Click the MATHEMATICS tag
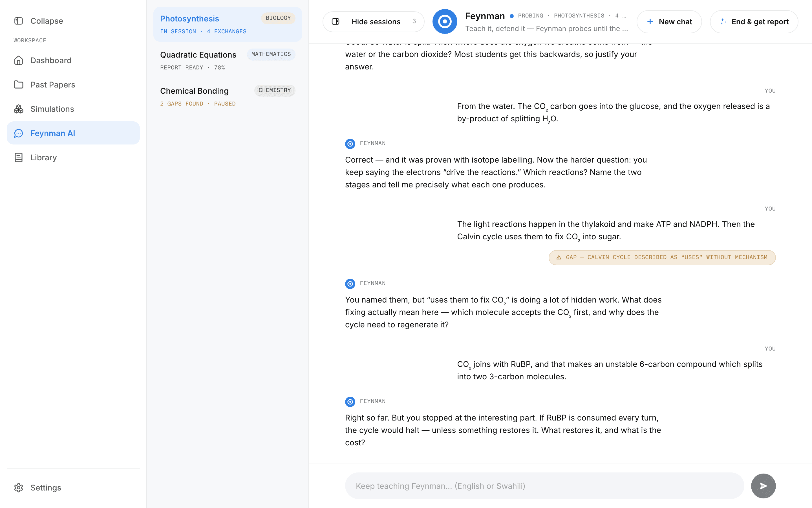 click(271, 54)
